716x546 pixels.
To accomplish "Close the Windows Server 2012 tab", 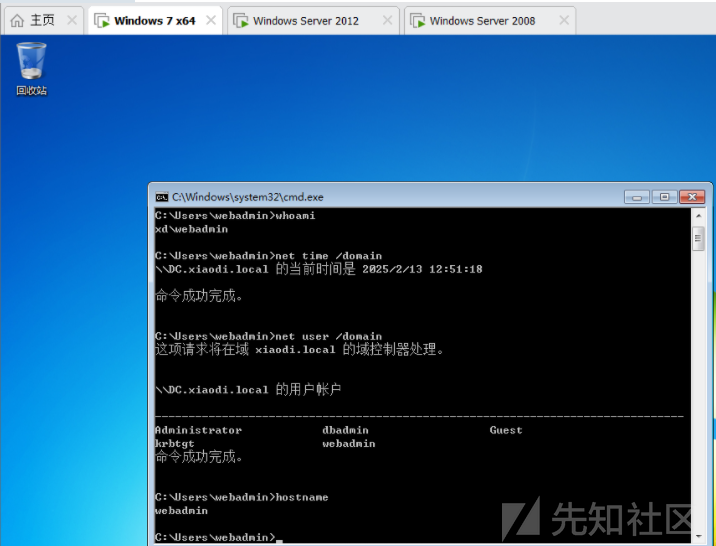I will click(387, 20).
